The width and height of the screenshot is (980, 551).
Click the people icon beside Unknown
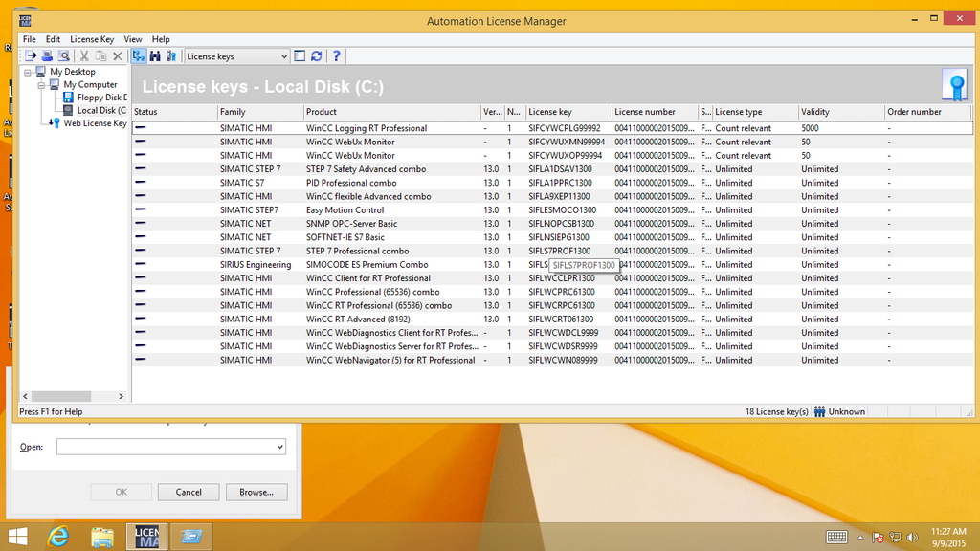(x=819, y=411)
